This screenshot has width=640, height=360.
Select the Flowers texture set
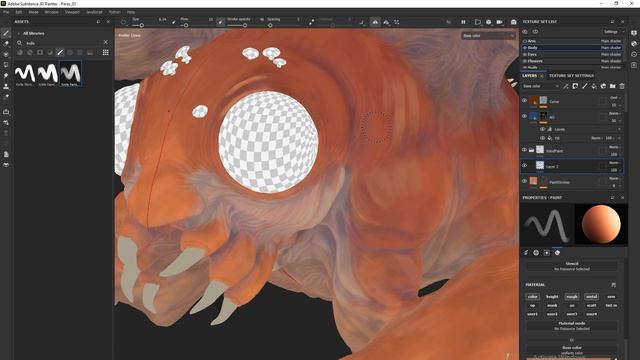click(x=571, y=61)
